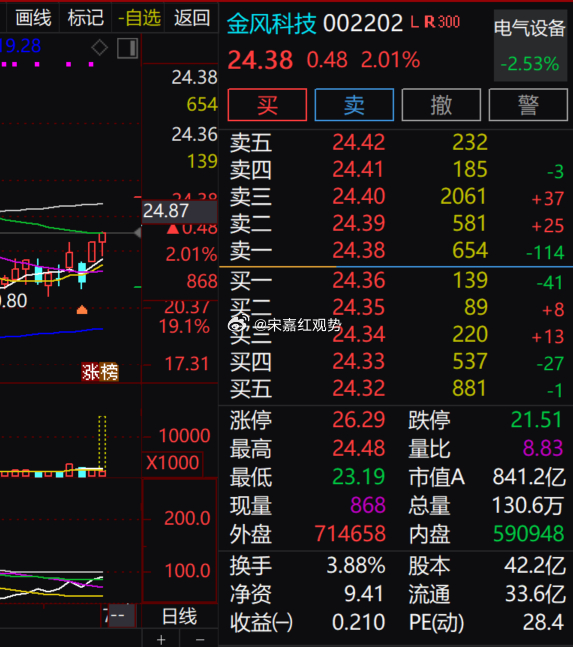Click 市值A value 841.2亿

point(529,477)
